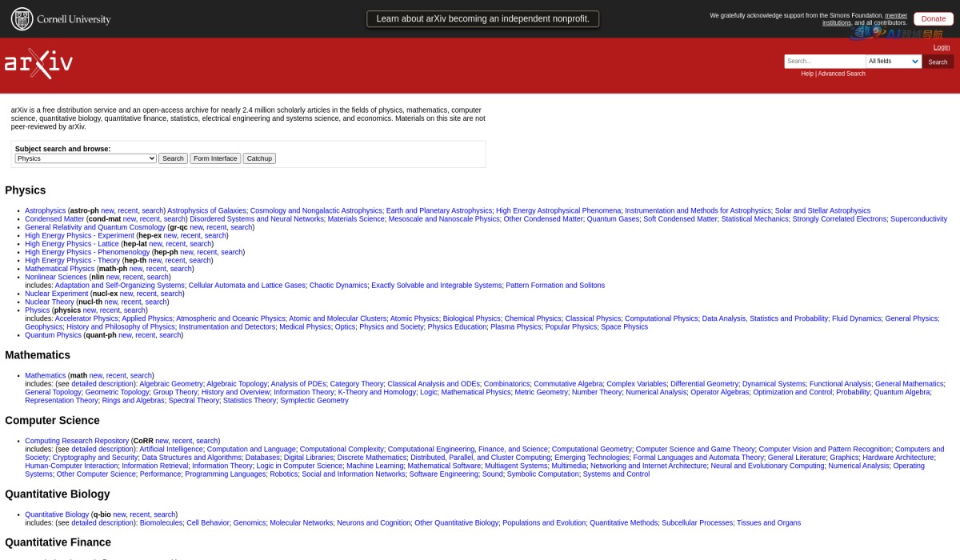960x560 pixels.
Task: Click the member institutions link
Action: point(895,15)
